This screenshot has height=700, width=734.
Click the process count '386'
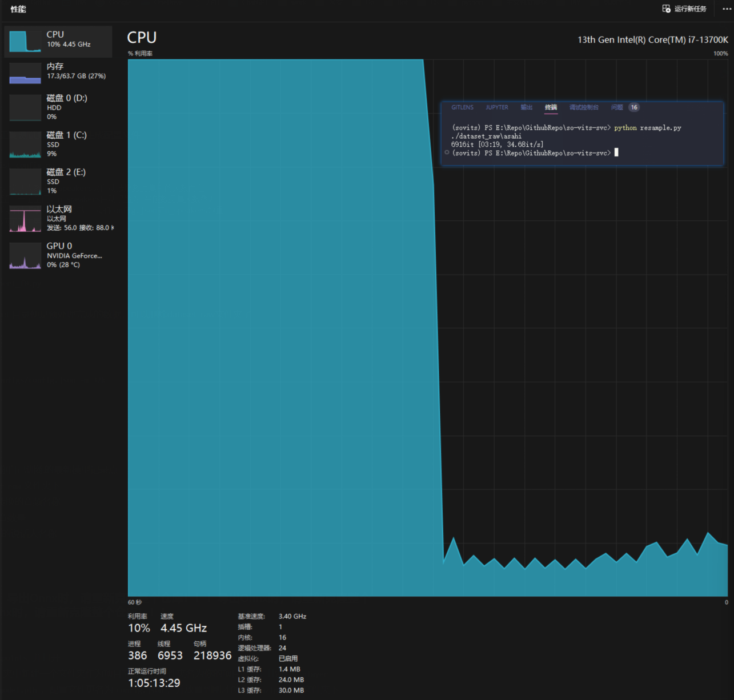137,655
